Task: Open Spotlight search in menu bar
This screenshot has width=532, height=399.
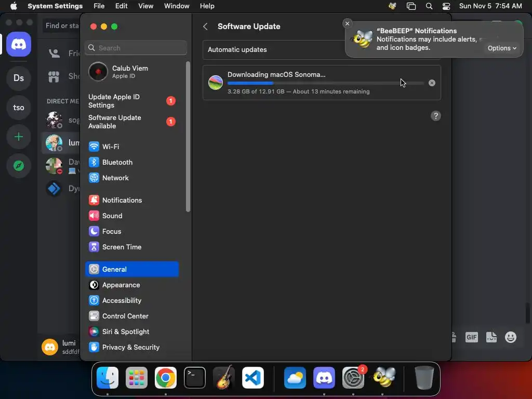Action: [x=429, y=6]
